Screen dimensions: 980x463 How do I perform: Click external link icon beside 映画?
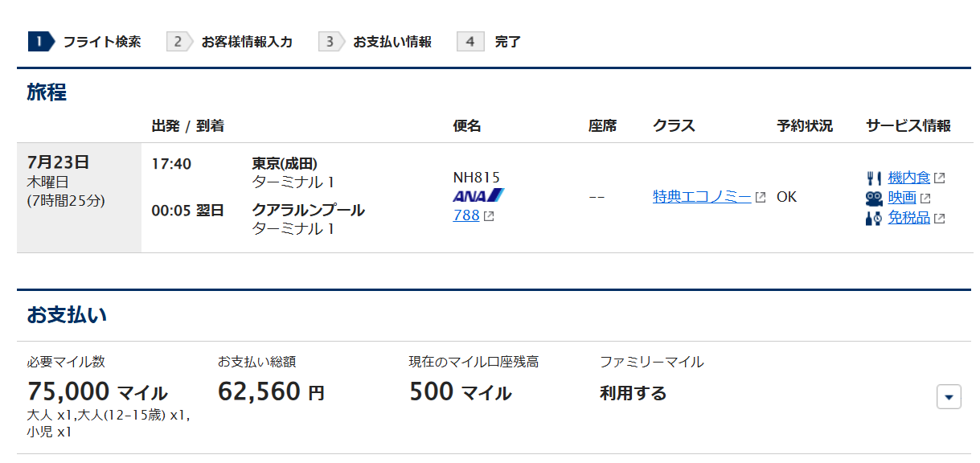[925, 199]
